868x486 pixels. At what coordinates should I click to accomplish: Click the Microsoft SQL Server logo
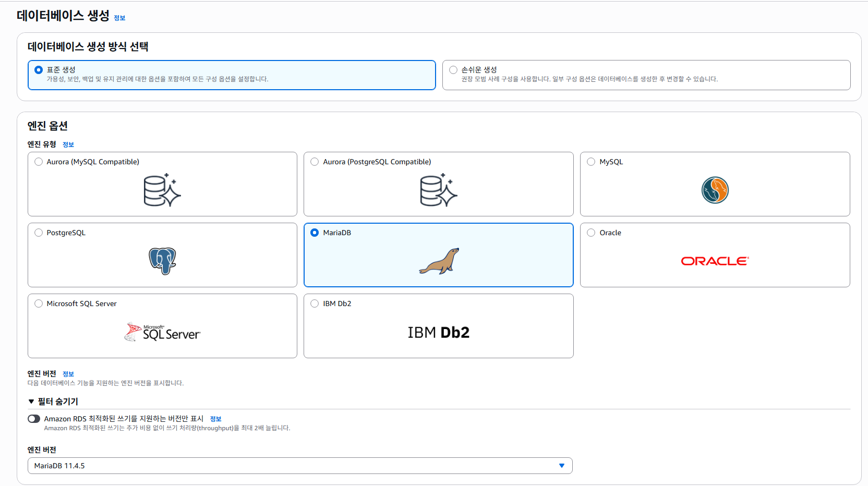pos(162,332)
